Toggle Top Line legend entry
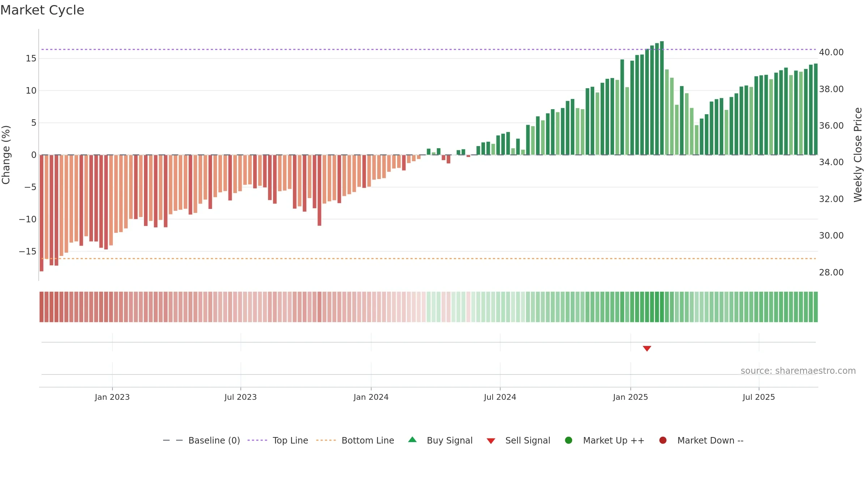The height and width of the screenshot is (488, 868). coord(278,440)
